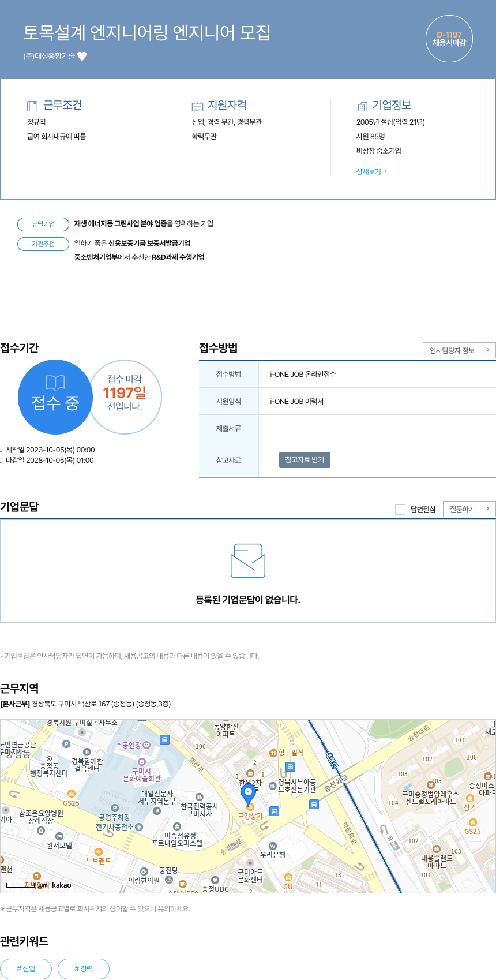Click the 노브랜드 store marker
The image size is (496, 980).
99,852
